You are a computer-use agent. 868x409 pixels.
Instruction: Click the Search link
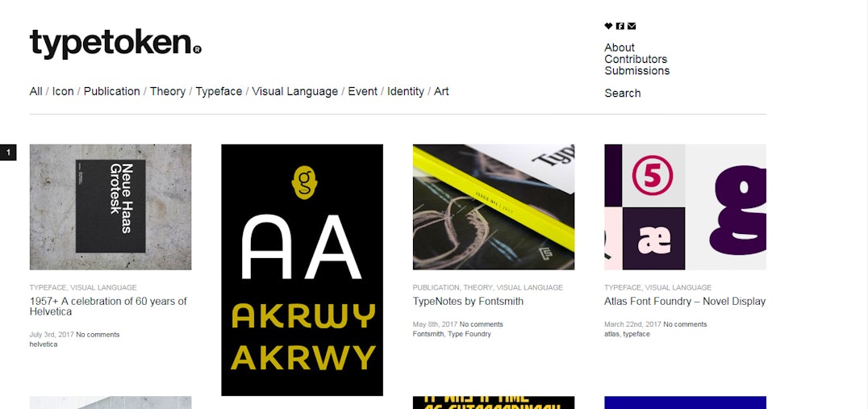click(x=622, y=93)
